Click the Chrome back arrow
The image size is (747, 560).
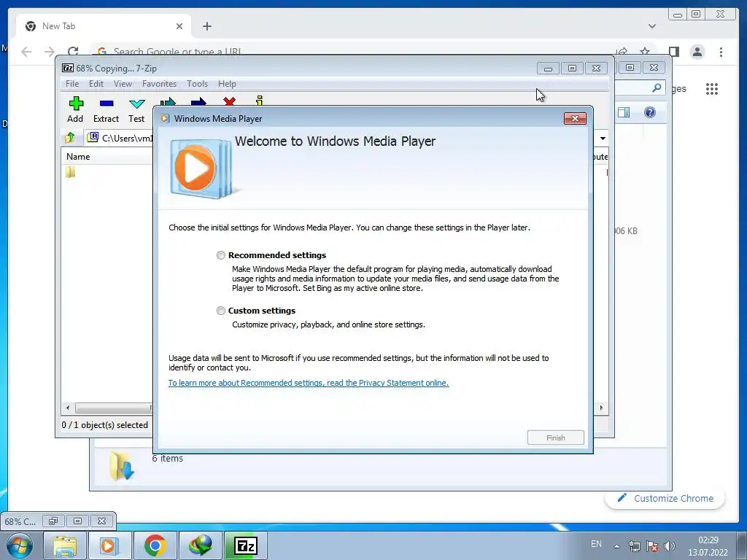(x=26, y=52)
